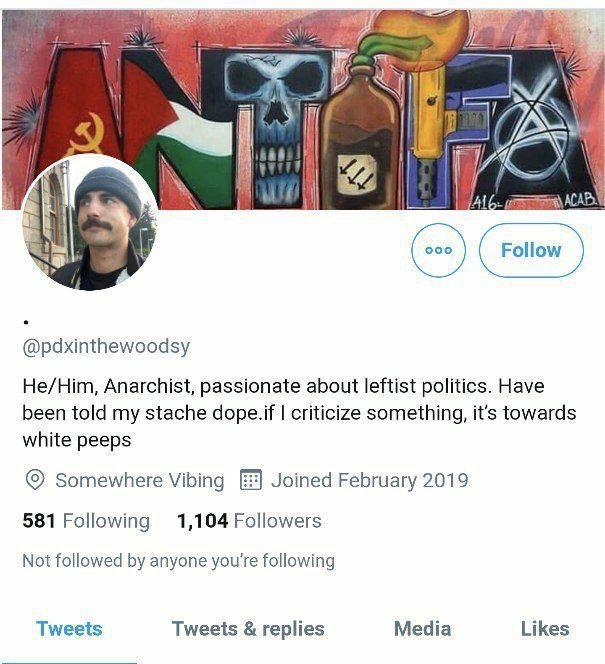Image resolution: width=605 pixels, height=664 pixels.
Task: Click the three-dot more options button
Action: [438, 250]
